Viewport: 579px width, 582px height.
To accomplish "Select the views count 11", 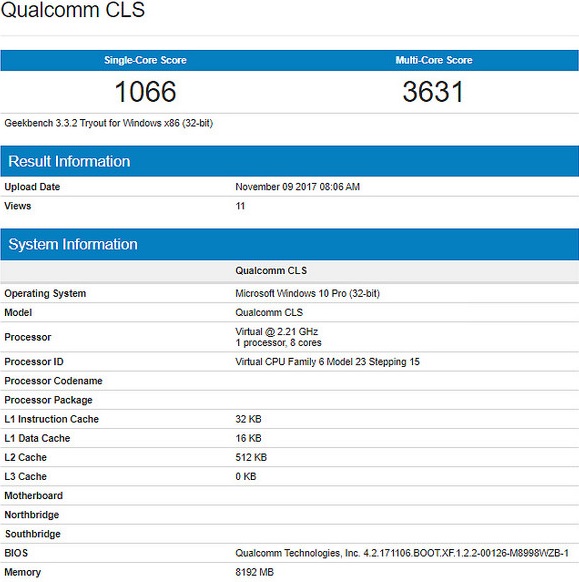I will tap(240, 206).
